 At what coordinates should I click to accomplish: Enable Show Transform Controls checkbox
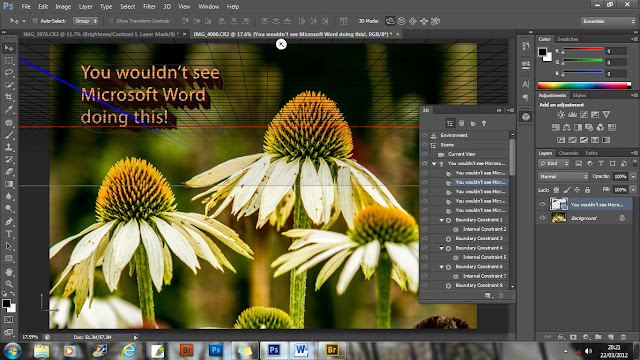(111, 21)
